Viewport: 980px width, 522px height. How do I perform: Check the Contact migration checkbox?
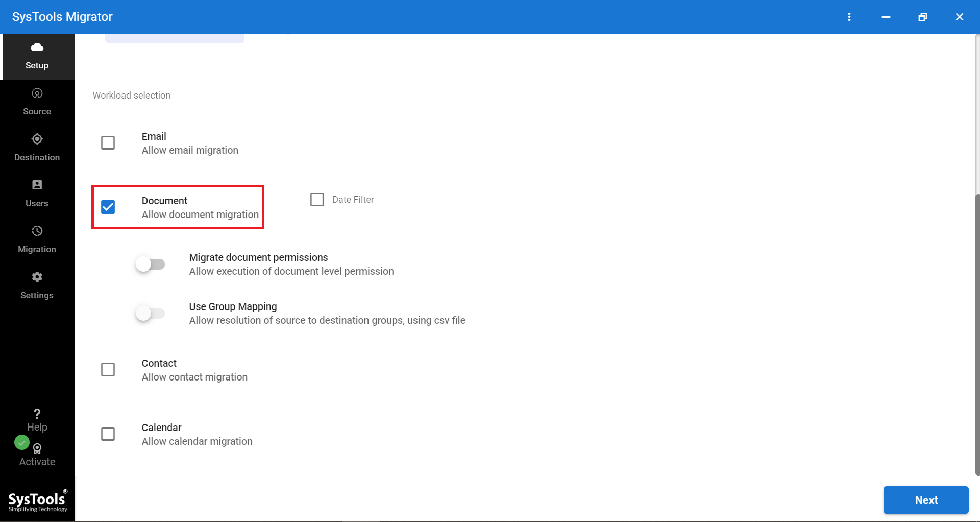pyautogui.click(x=108, y=370)
